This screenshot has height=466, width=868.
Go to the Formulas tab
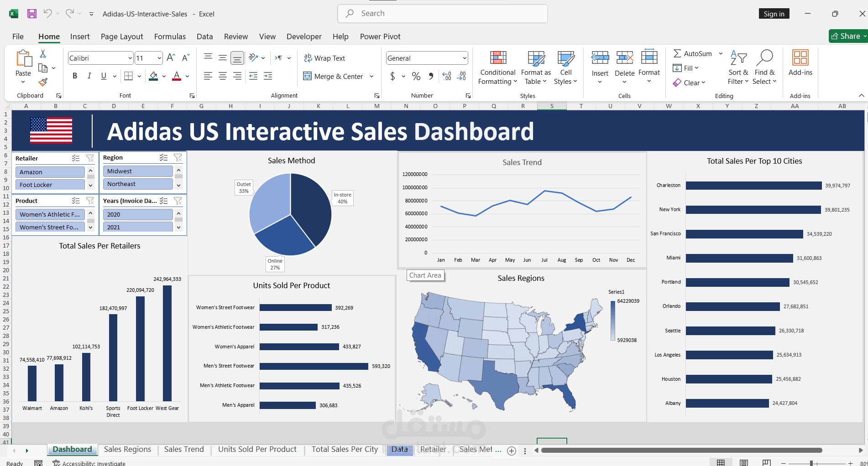click(170, 36)
